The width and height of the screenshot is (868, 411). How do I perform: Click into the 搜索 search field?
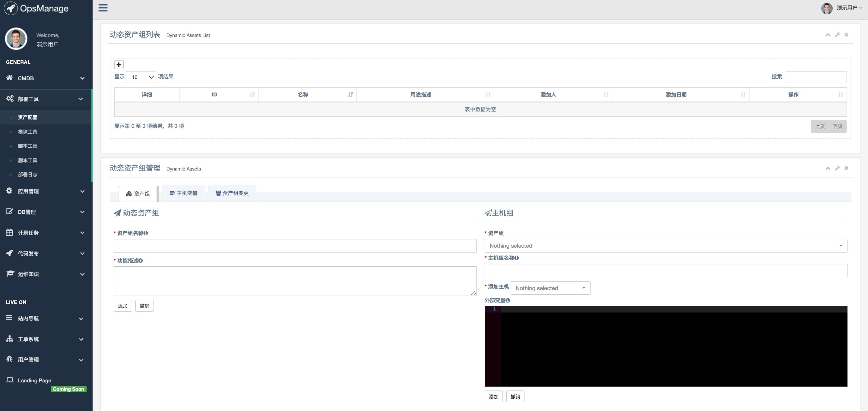coord(816,77)
